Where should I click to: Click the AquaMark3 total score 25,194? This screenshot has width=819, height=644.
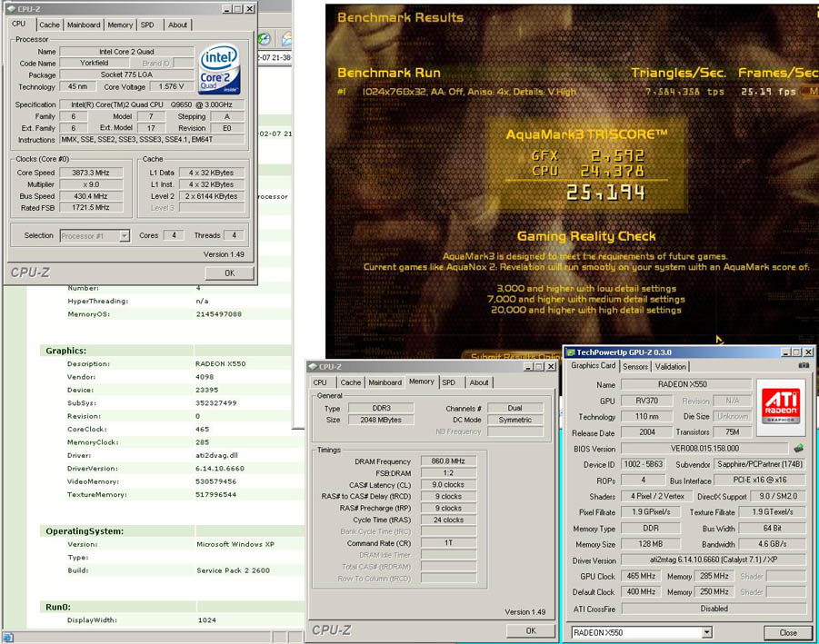click(x=606, y=193)
